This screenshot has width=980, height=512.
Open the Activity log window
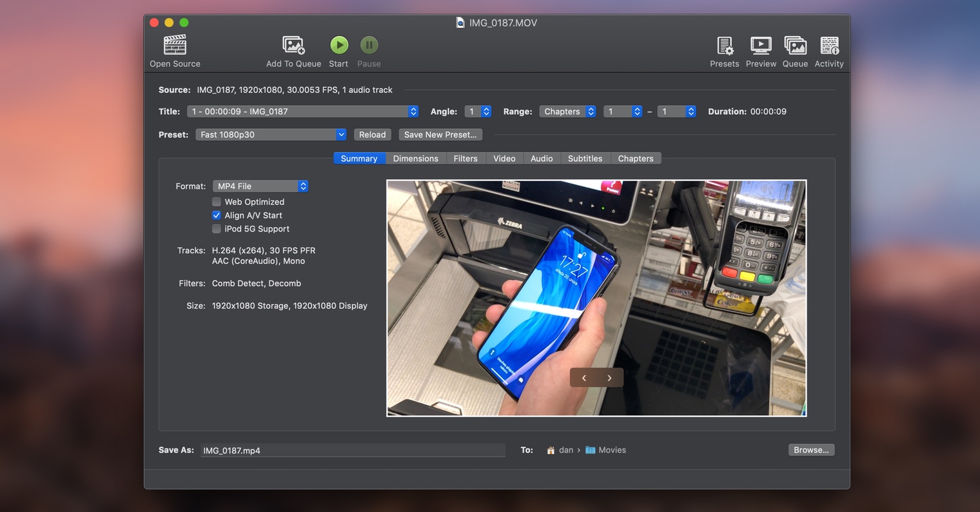(x=829, y=46)
